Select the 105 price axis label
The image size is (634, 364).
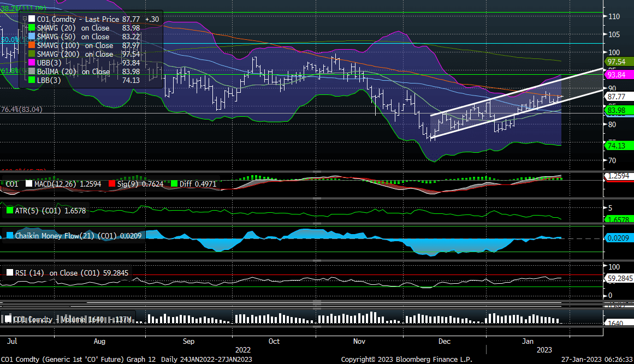click(614, 34)
